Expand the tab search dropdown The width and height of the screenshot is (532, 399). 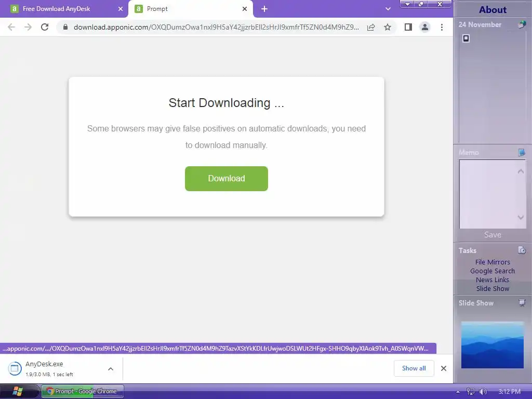coord(388,9)
